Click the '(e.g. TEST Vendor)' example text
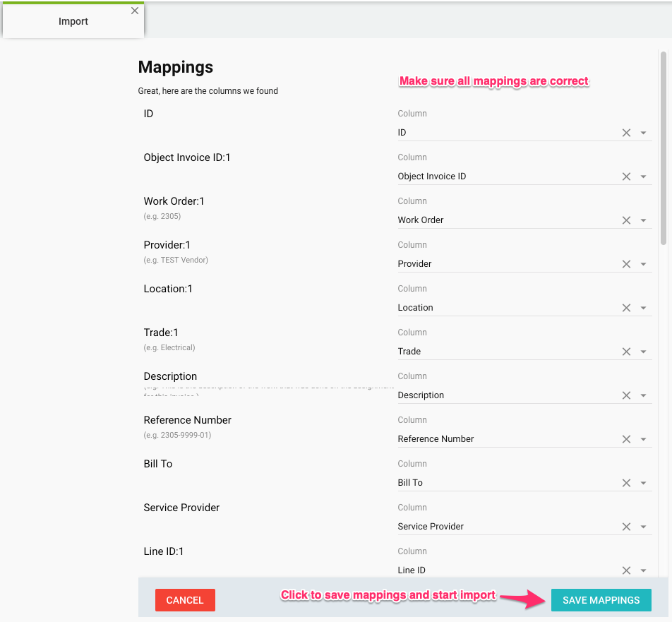Viewport: 672px width, 622px height. tap(176, 261)
